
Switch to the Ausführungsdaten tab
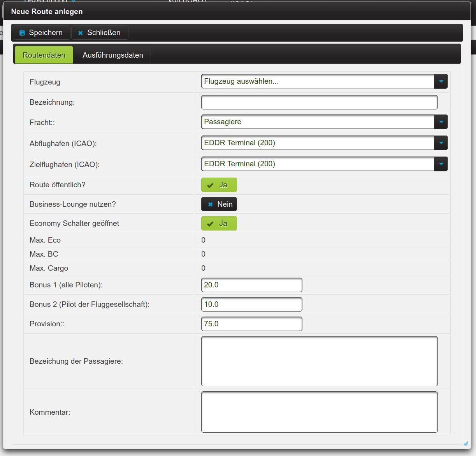click(112, 55)
